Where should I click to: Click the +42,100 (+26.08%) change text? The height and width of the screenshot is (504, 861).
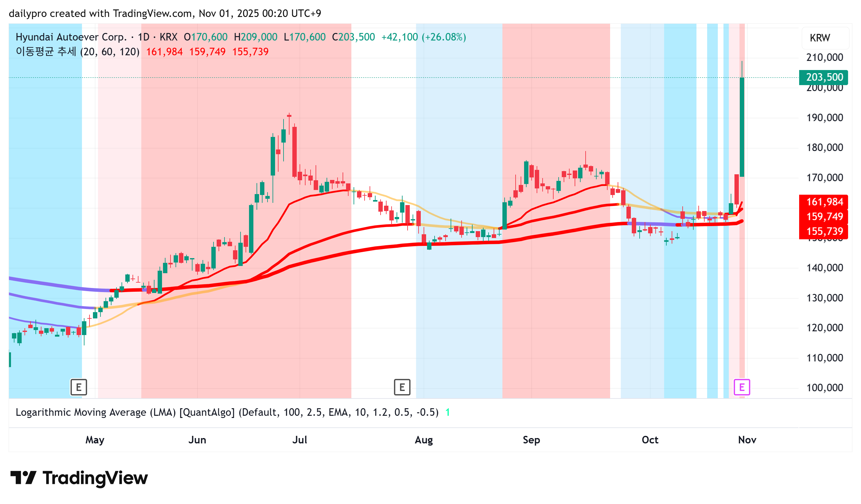coord(423,37)
